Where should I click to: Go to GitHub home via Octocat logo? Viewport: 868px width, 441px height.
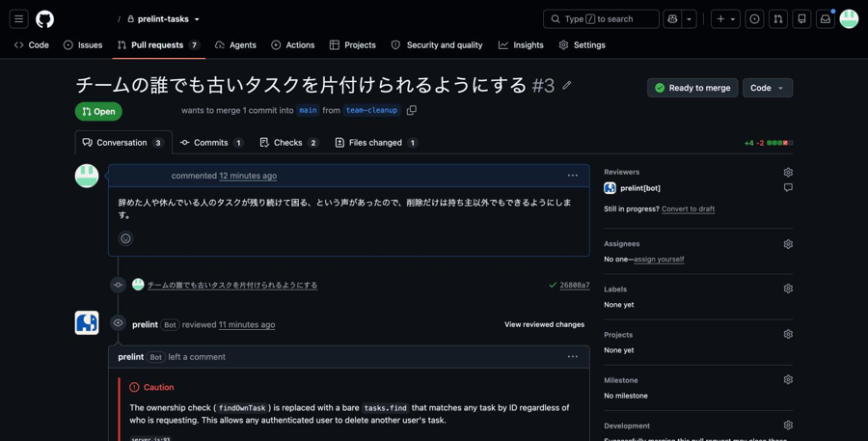coord(44,19)
